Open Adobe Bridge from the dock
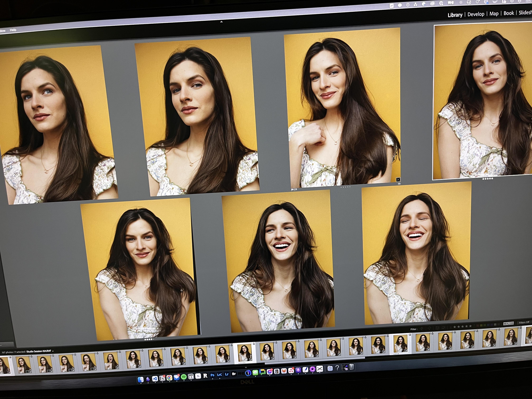The image size is (532, 399). pyautogui.click(x=234, y=374)
